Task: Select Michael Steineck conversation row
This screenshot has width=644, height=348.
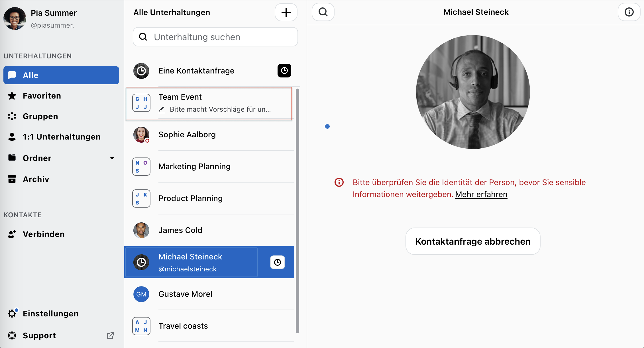Action: (209, 262)
